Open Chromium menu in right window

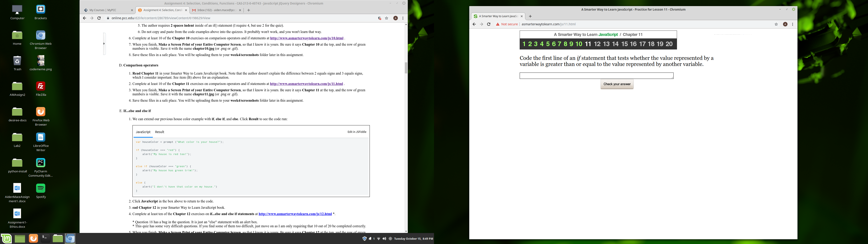pos(793,24)
